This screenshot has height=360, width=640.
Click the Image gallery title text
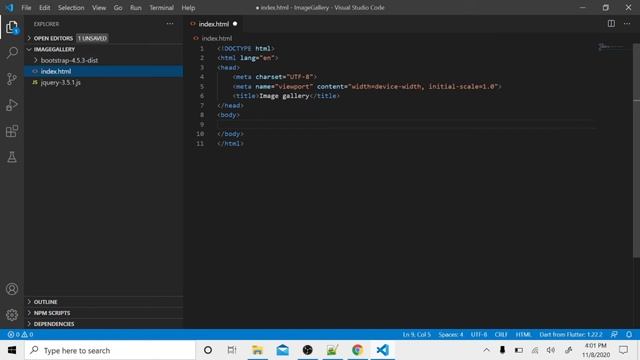[x=284, y=96]
